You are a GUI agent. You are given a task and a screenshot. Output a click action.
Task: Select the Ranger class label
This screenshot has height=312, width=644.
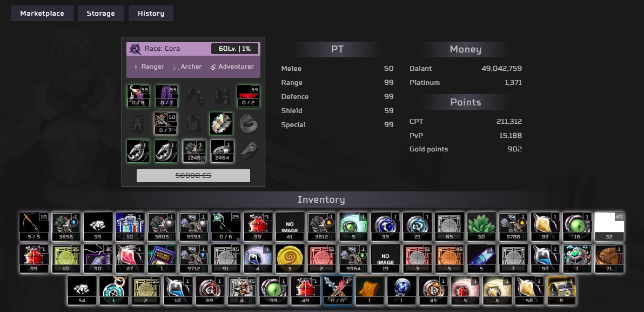[x=149, y=67]
